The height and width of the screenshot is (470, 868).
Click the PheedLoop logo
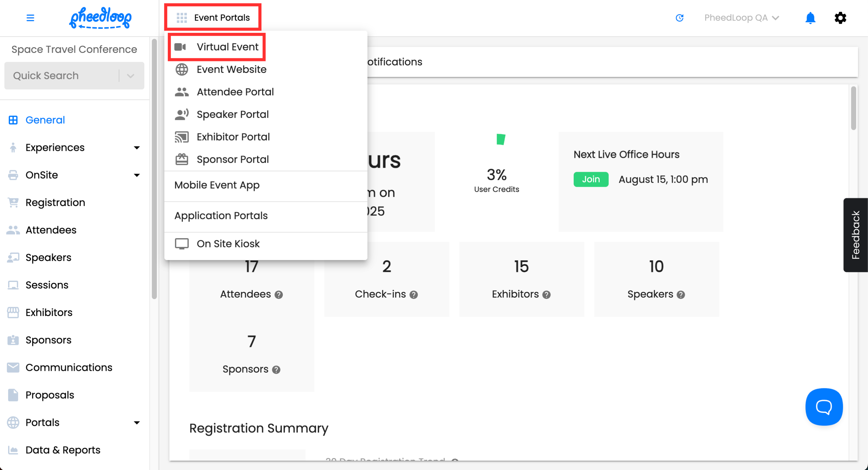[x=101, y=18]
